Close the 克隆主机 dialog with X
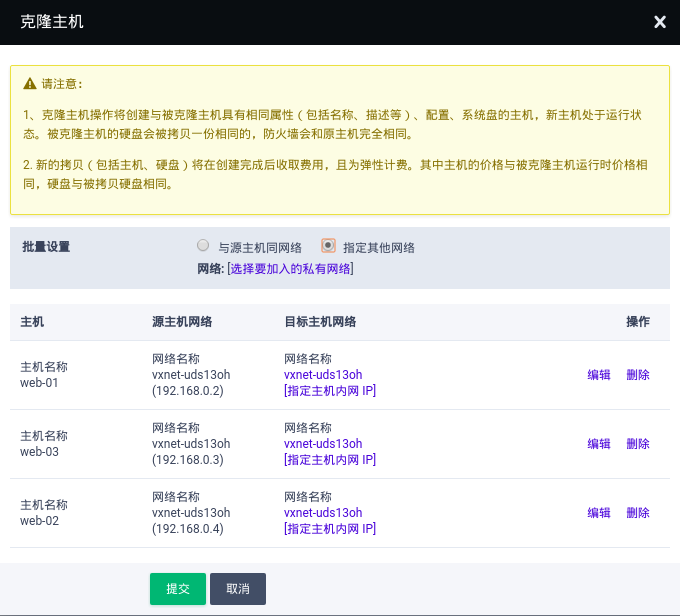Screen dimensions: 680x616 660,22
